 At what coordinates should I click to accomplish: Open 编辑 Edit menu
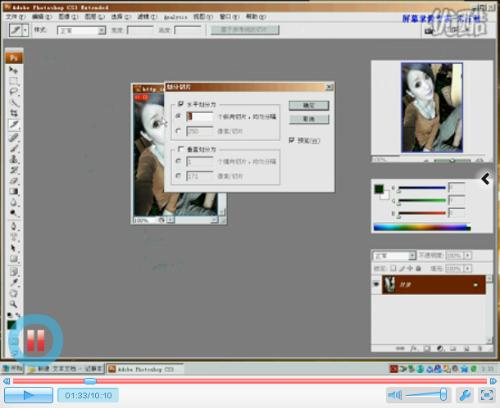click(x=42, y=17)
